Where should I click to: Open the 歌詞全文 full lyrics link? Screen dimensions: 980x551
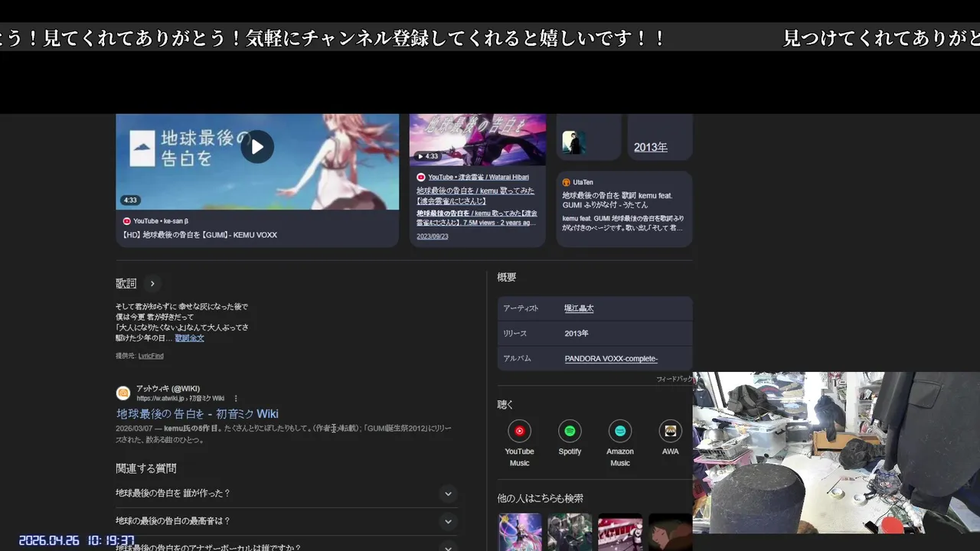(189, 338)
